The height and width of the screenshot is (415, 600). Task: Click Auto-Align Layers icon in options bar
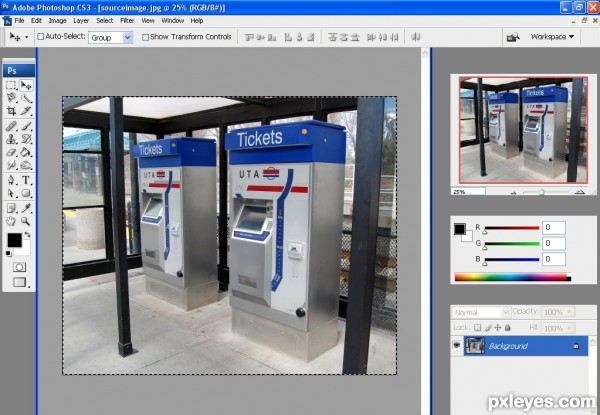[416, 37]
